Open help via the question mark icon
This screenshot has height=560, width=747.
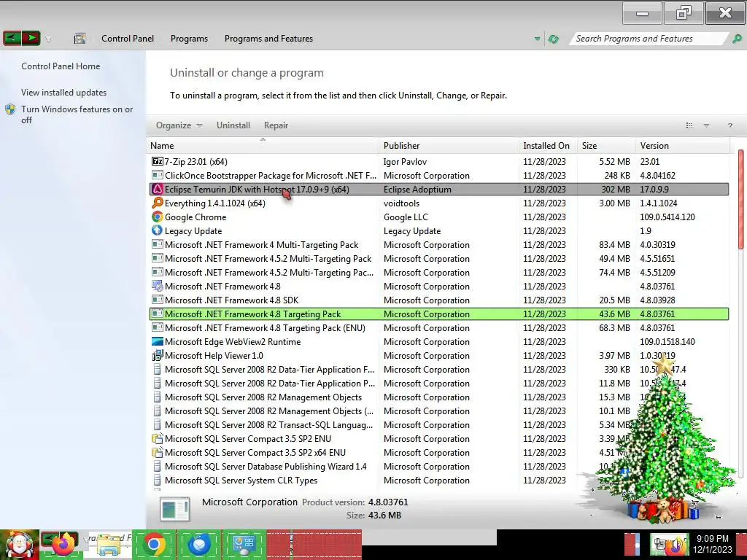[x=729, y=125]
